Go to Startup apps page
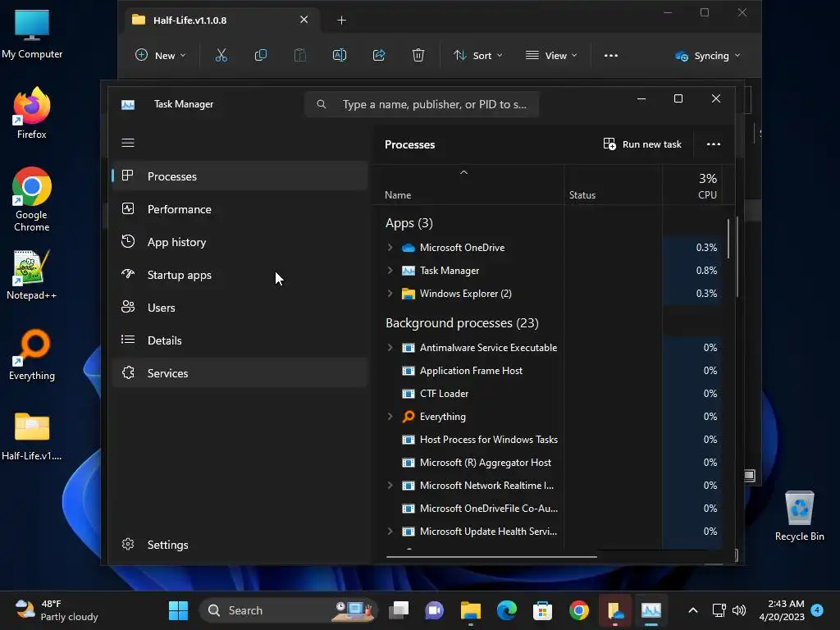Viewport: 840px width, 630px height. point(240,275)
